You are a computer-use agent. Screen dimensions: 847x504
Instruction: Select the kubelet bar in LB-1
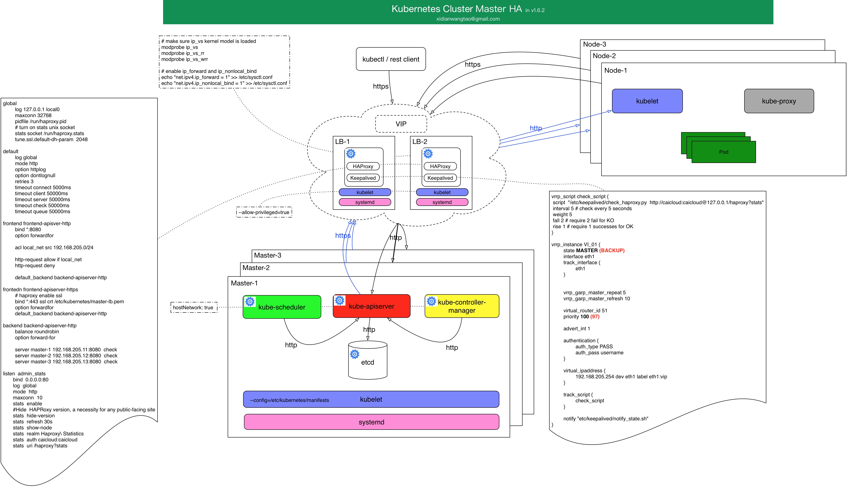coord(365,192)
